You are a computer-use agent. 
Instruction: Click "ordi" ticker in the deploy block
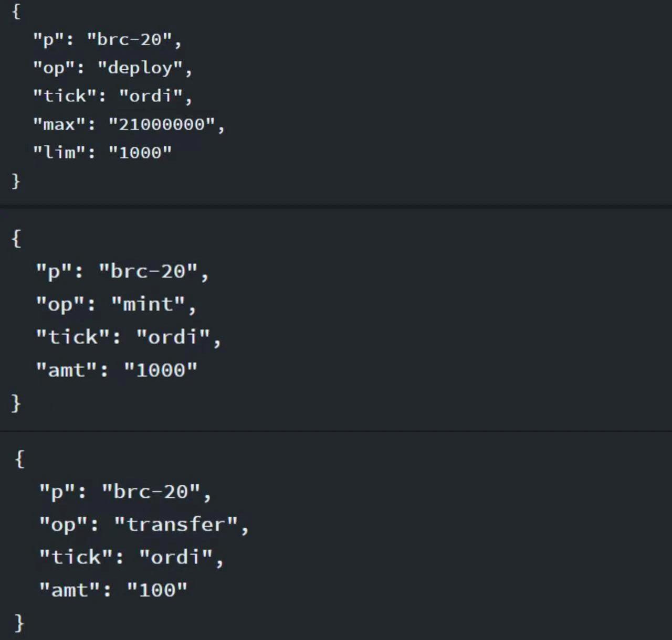tap(151, 96)
